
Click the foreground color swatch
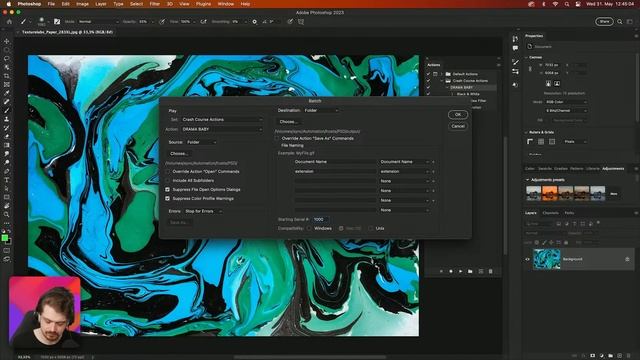click(x=4, y=238)
